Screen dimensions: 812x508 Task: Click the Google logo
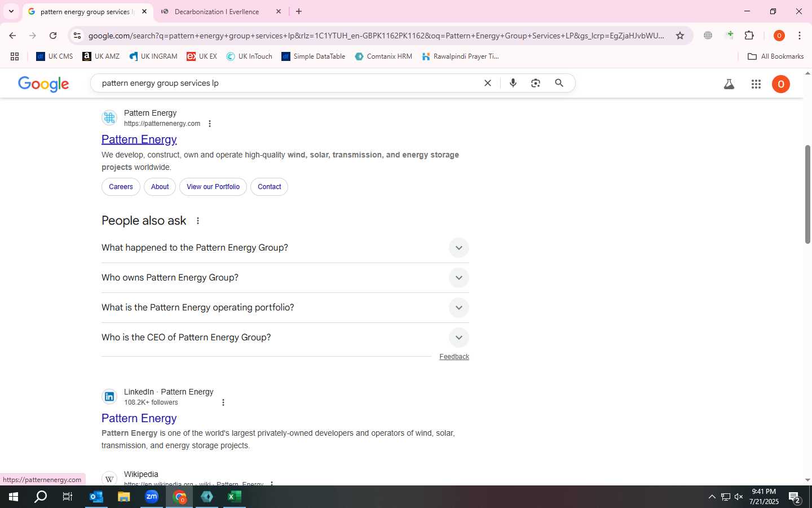43,84
